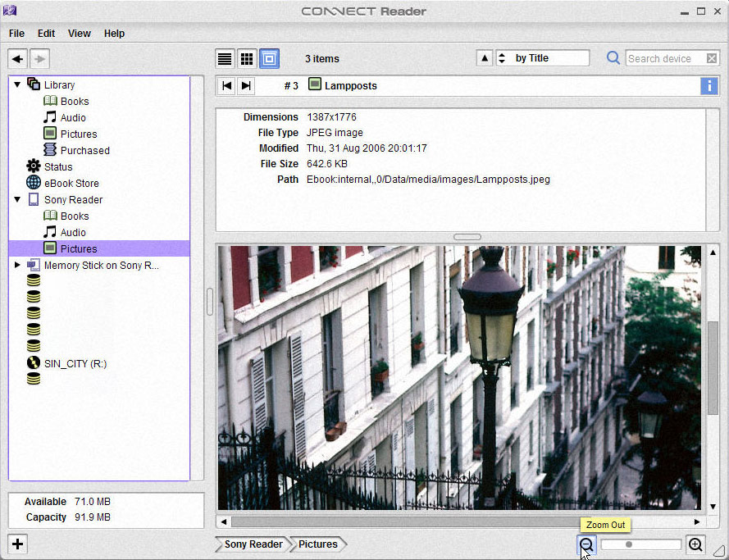Click the search magnifier icon
Viewport: 729px width, 560px height.
(x=613, y=58)
